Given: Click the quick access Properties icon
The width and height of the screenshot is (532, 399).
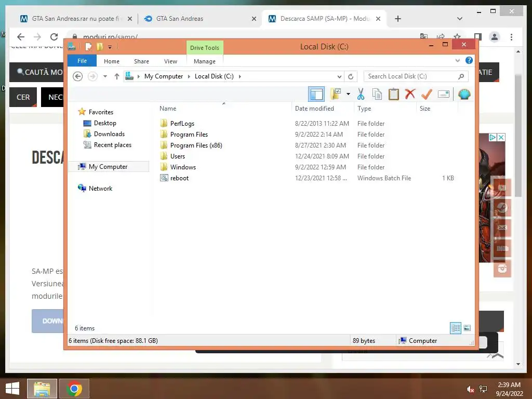Looking at the screenshot, I should (88, 47).
